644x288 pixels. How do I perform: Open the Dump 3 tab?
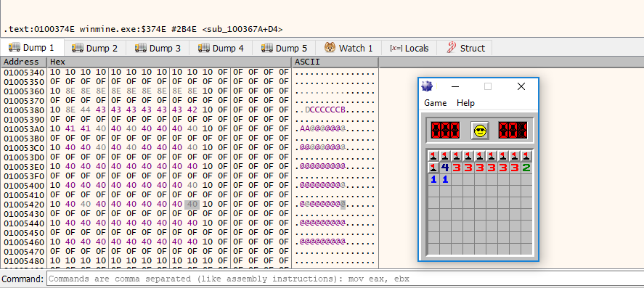pos(158,48)
